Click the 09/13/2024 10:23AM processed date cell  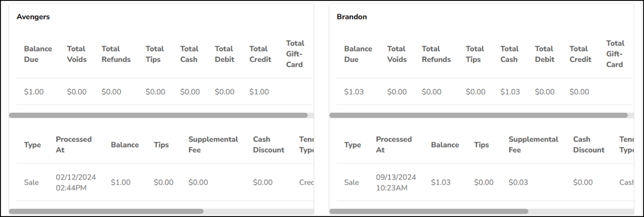[x=396, y=182]
